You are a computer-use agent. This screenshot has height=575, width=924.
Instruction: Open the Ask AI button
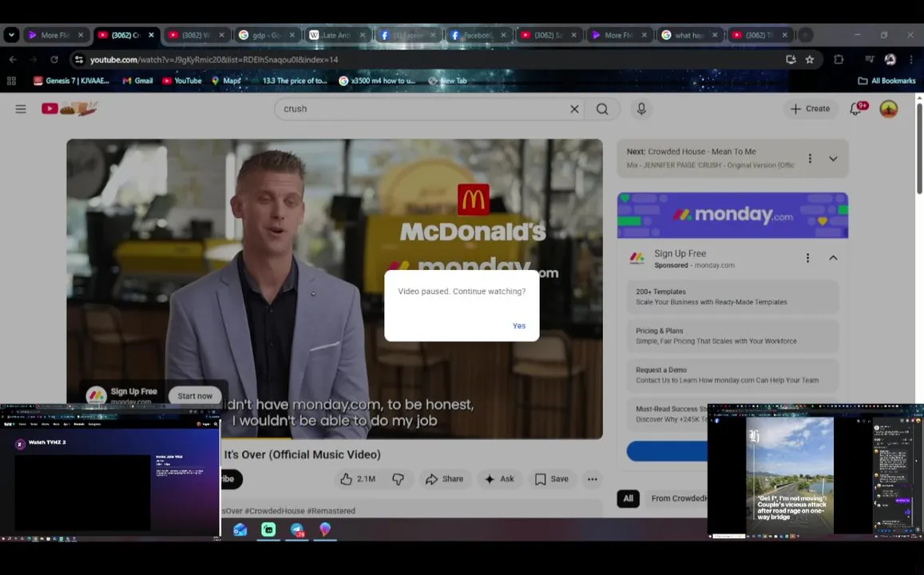tap(499, 479)
